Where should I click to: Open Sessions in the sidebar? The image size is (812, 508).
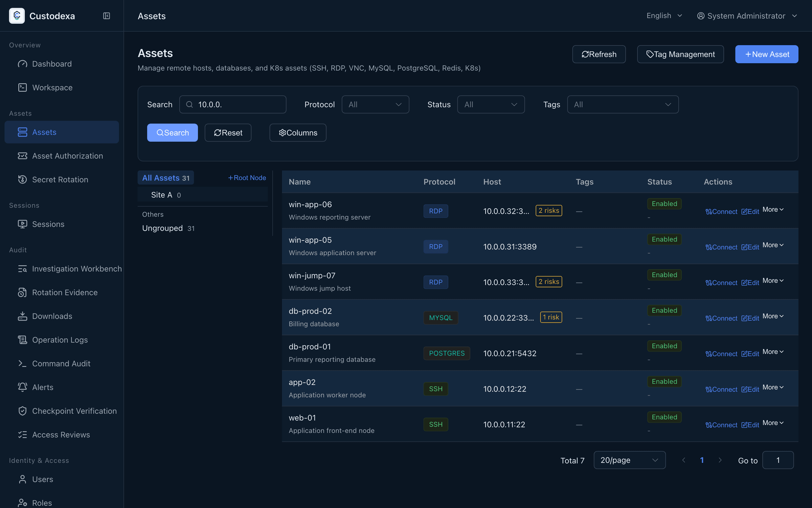(x=62, y=224)
